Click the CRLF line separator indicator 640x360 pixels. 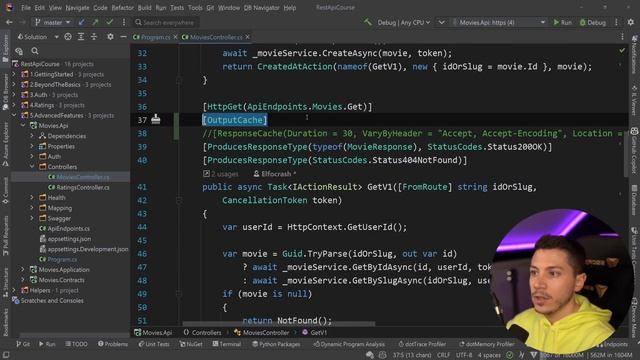[443, 355]
